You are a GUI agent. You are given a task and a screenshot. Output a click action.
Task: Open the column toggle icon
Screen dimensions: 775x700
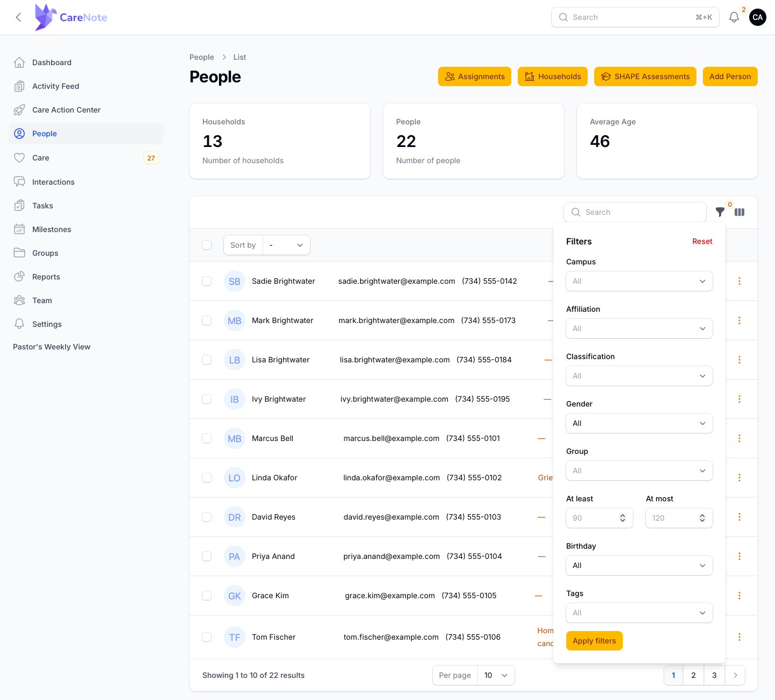tap(739, 212)
